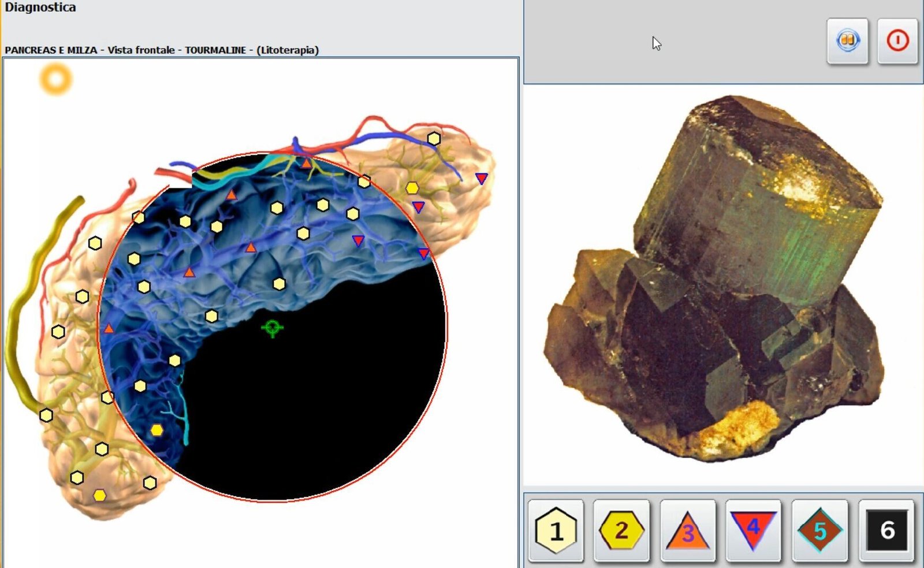Select the pale hexagon level 1 button
Screen dimensions: 924x568
click(556, 530)
